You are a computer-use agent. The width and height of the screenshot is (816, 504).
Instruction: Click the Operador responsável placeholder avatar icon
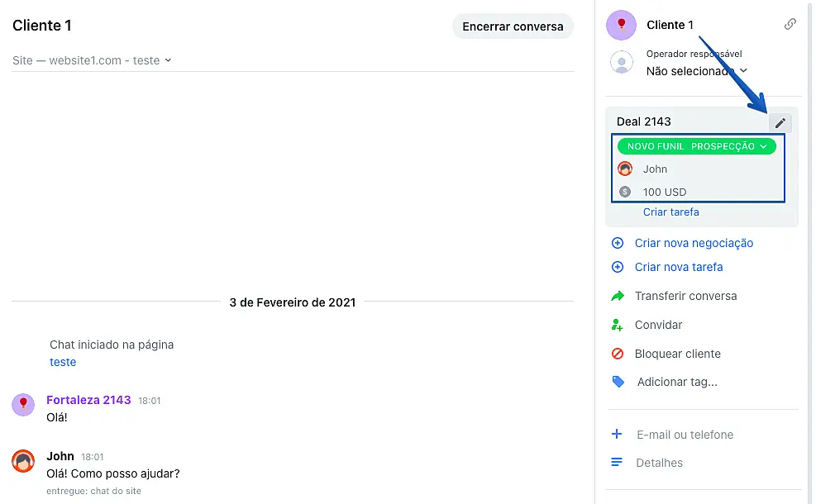click(621, 62)
